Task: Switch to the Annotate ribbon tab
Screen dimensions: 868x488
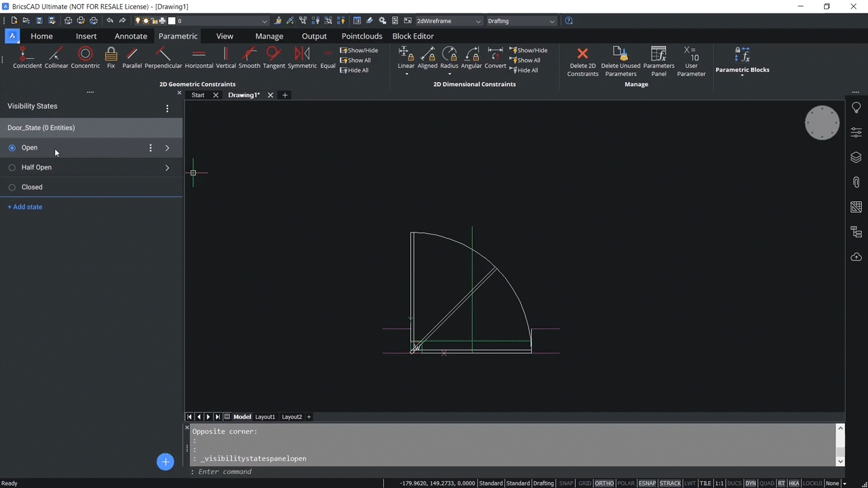Action: click(131, 36)
